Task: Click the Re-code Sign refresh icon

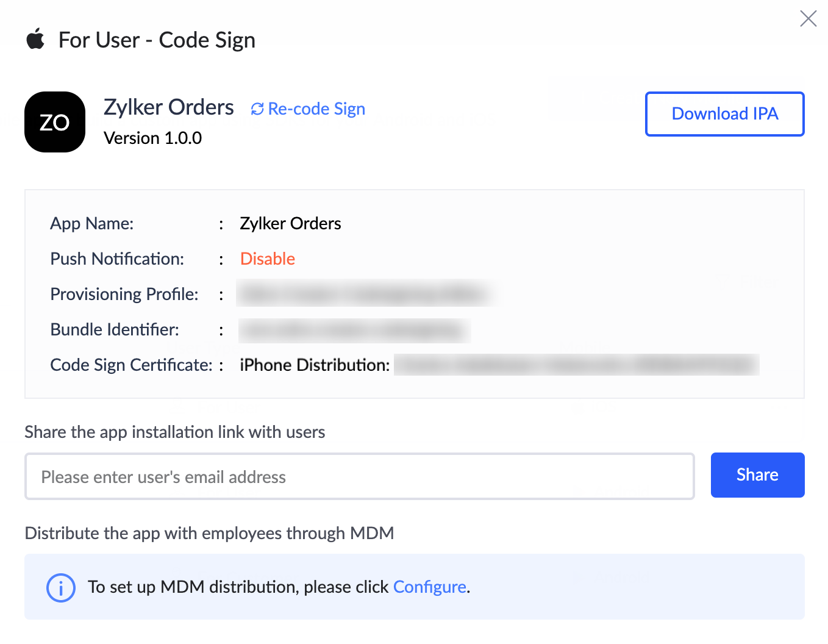Action: click(257, 109)
